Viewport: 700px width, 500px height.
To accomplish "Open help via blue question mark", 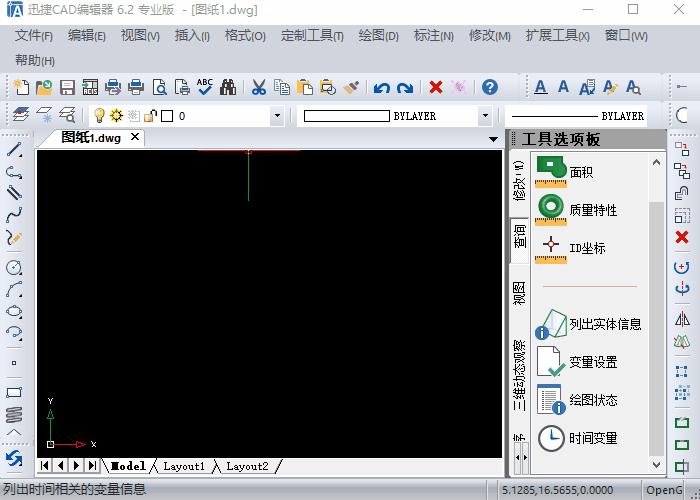I will pos(490,87).
